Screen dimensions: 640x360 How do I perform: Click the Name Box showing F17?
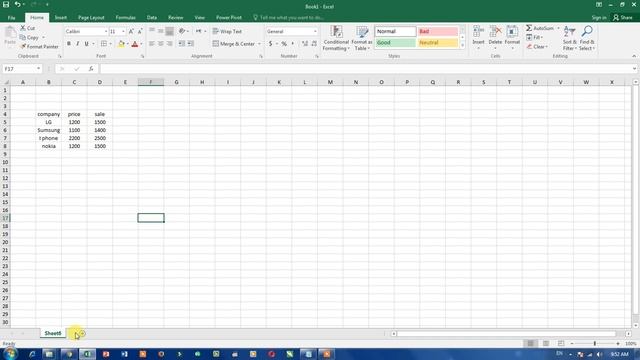[22, 69]
